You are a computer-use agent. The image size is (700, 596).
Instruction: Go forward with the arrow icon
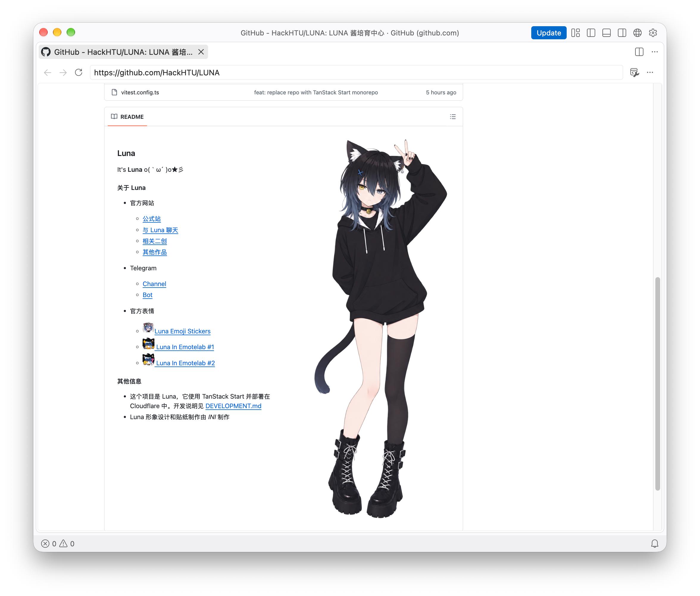click(63, 73)
